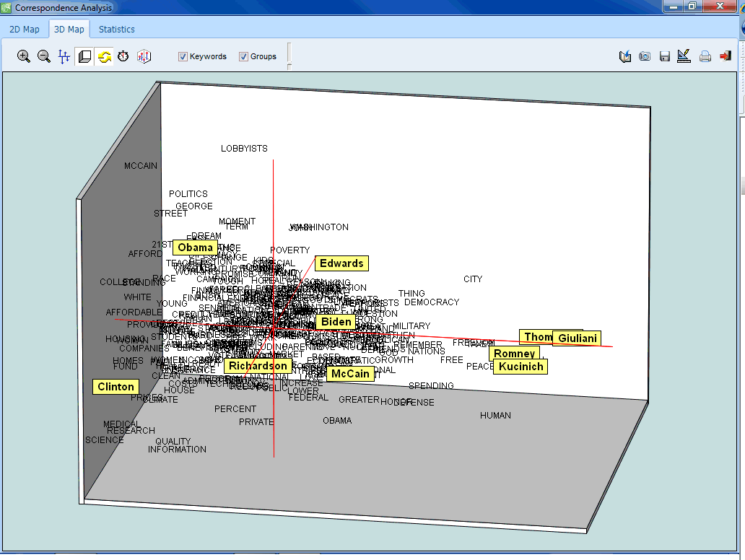Viewport: 745px width, 560px height.
Task: Click the hexagon drop-lines chart icon
Action: 144,56
